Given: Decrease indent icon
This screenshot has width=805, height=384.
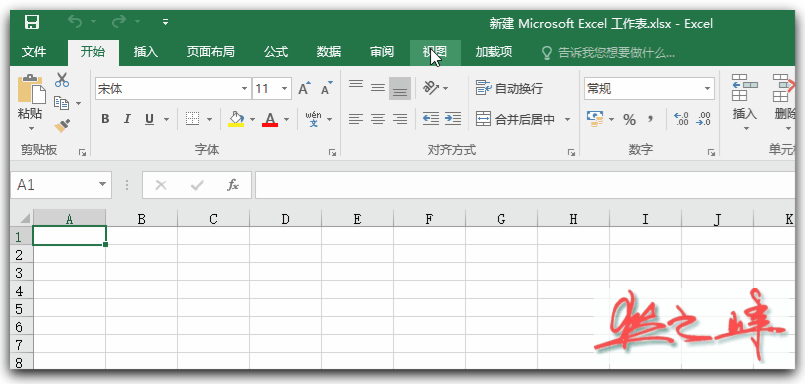Looking at the screenshot, I should click(x=431, y=119).
